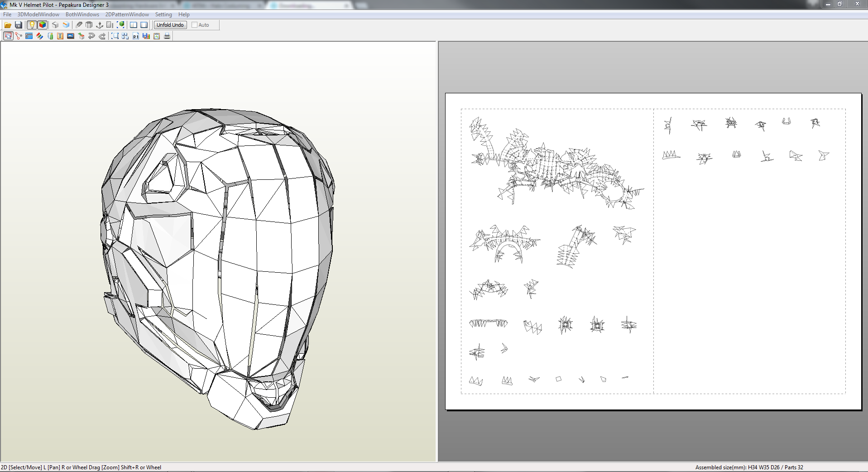
Task: Click the Print icon in toolbar
Action: coord(167,36)
